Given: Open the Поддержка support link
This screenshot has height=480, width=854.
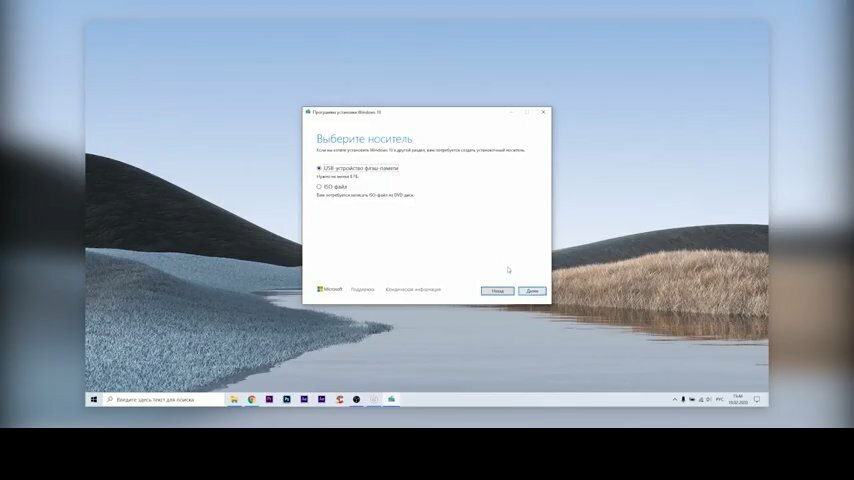Looking at the screenshot, I should tap(363, 289).
